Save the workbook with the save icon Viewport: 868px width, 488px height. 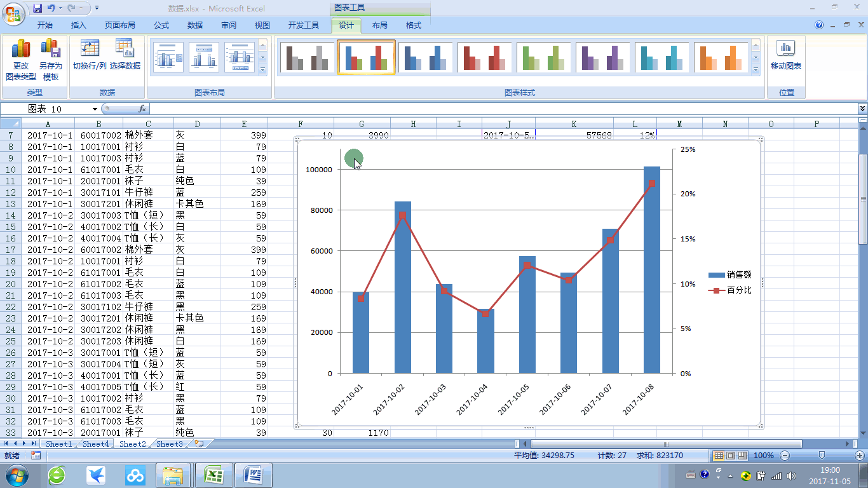tap(37, 8)
